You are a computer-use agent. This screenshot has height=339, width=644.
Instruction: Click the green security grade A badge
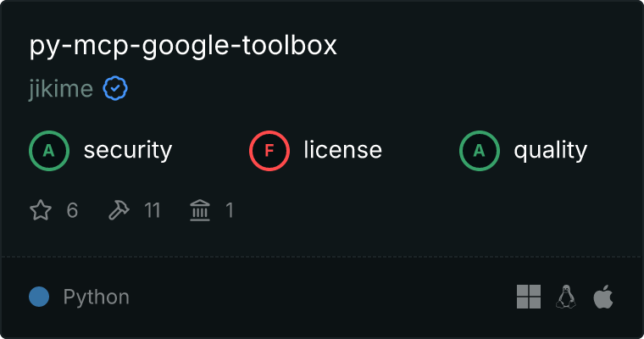tap(49, 151)
